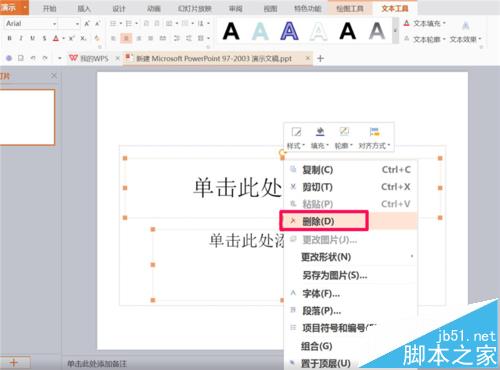The image size is (500, 370).
Task: Click the WPS logo on 我的WPS tab
Action: pos(73,58)
